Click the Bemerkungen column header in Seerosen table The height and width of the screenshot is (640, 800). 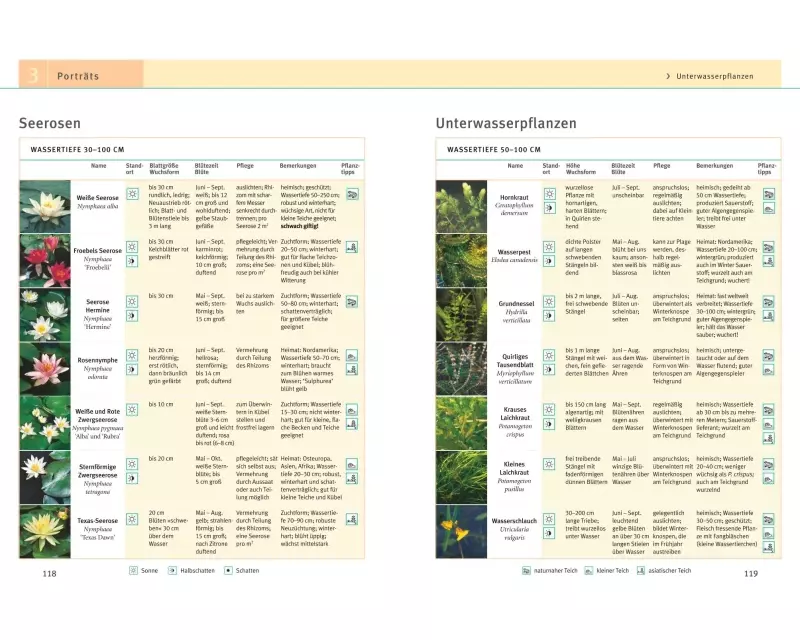click(x=299, y=165)
